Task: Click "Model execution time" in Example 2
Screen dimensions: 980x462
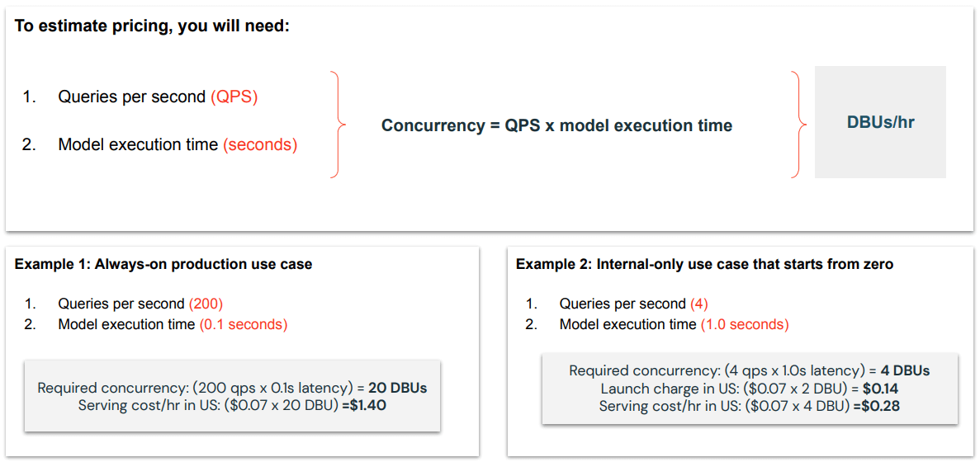Action: point(627,324)
